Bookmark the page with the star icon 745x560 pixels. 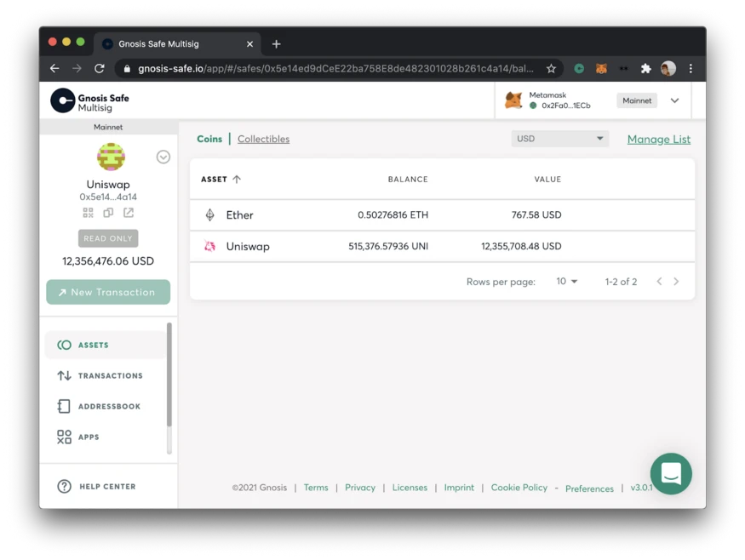pos(551,68)
